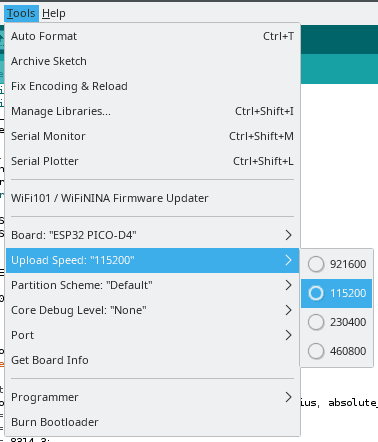Open the Help menu

tap(54, 13)
